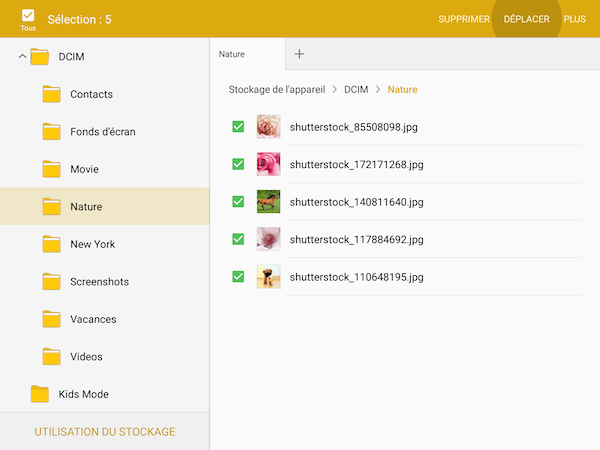This screenshot has width=600, height=450.
Task: Add a new tab with plus icon
Action: pos(299,54)
